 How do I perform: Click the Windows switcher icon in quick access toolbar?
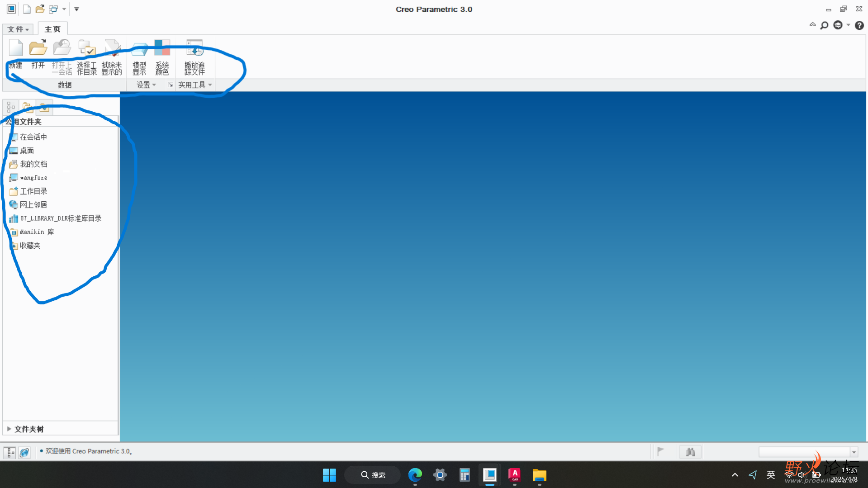pyautogui.click(x=54, y=9)
